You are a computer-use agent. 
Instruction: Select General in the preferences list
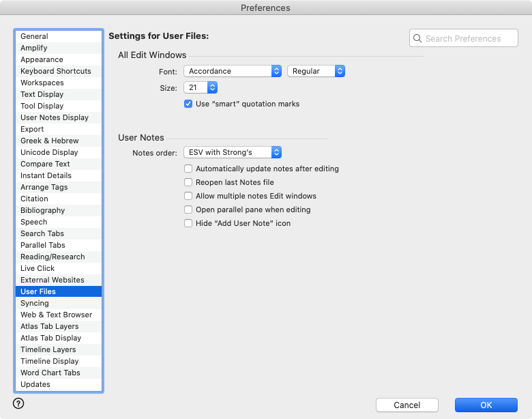(34, 36)
